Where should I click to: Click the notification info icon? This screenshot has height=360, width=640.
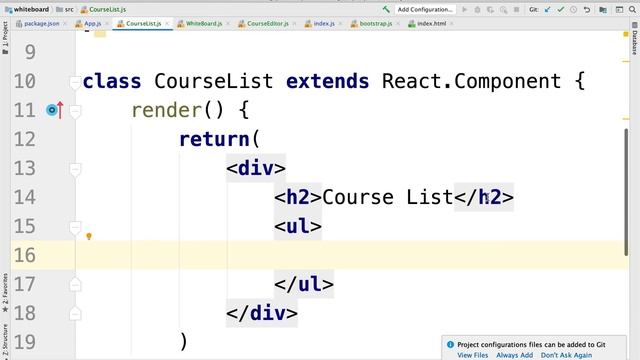[x=450, y=344]
